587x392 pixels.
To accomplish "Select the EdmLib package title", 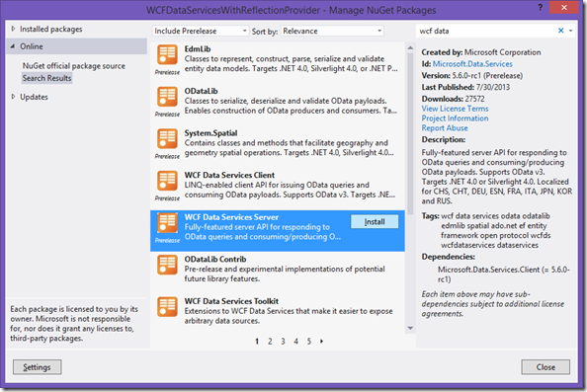I will pyautogui.click(x=198, y=49).
